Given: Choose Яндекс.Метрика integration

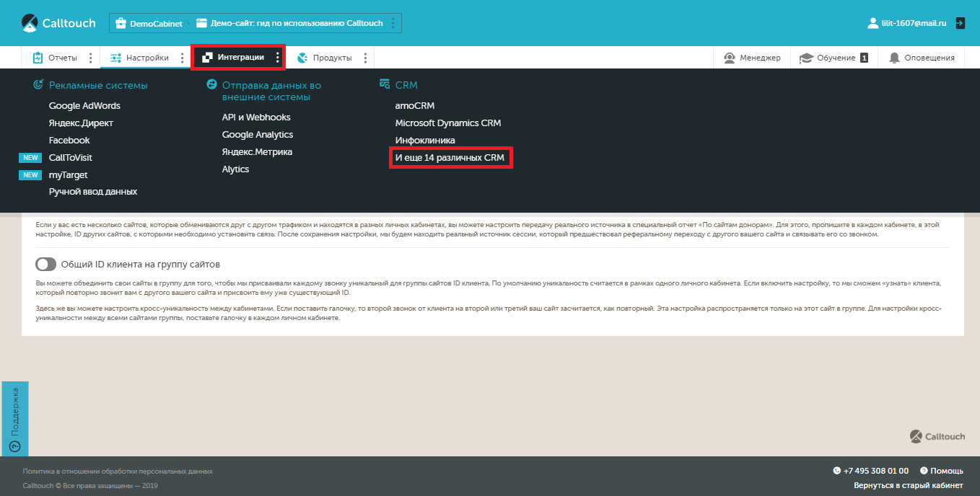Looking at the screenshot, I should (x=257, y=151).
